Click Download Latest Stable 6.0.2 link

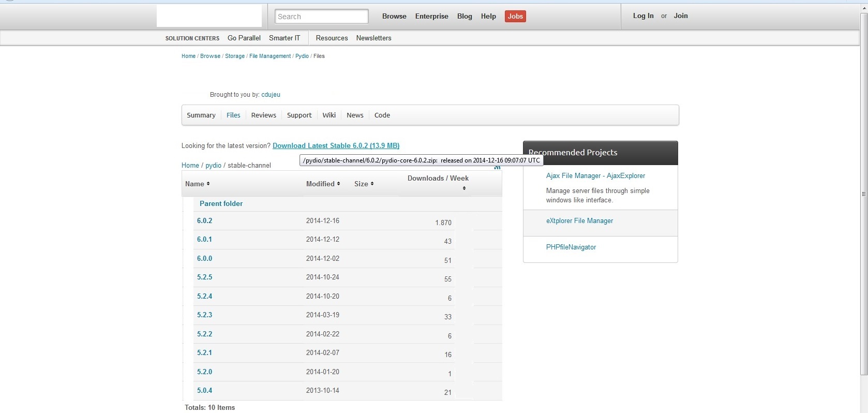tap(336, 146)
